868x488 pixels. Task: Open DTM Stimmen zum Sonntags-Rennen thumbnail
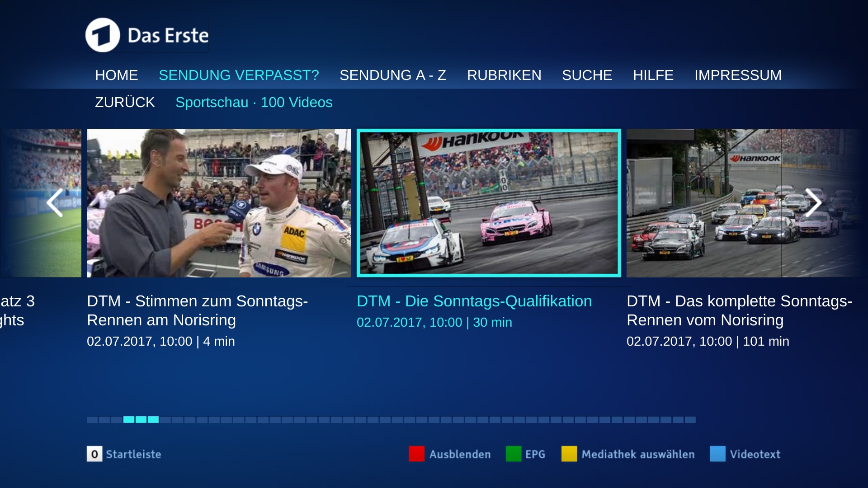[x=219, y=203]
